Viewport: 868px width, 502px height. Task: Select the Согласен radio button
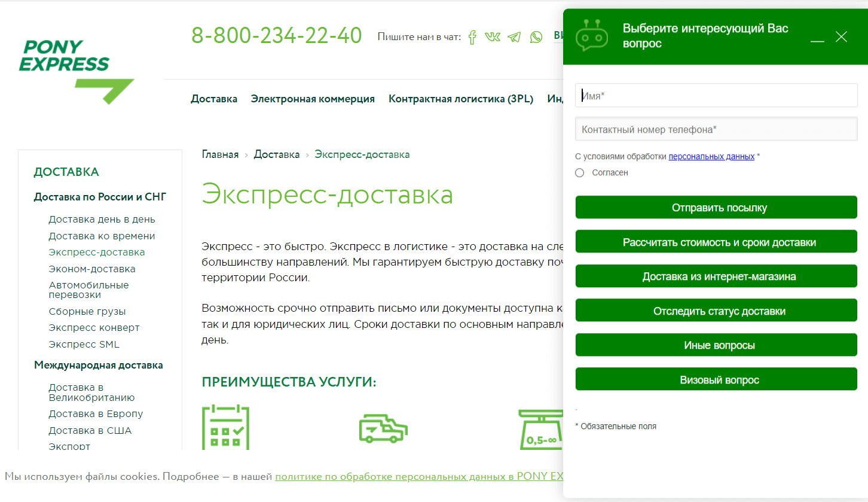pyautogui.click(x=579, y=173)
